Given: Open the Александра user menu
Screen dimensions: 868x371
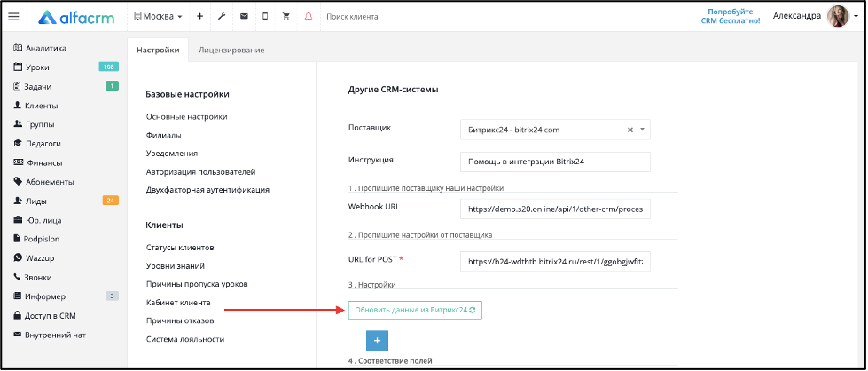Looking at the screenshot, I should pyautogui.click(x=796, y=16).
